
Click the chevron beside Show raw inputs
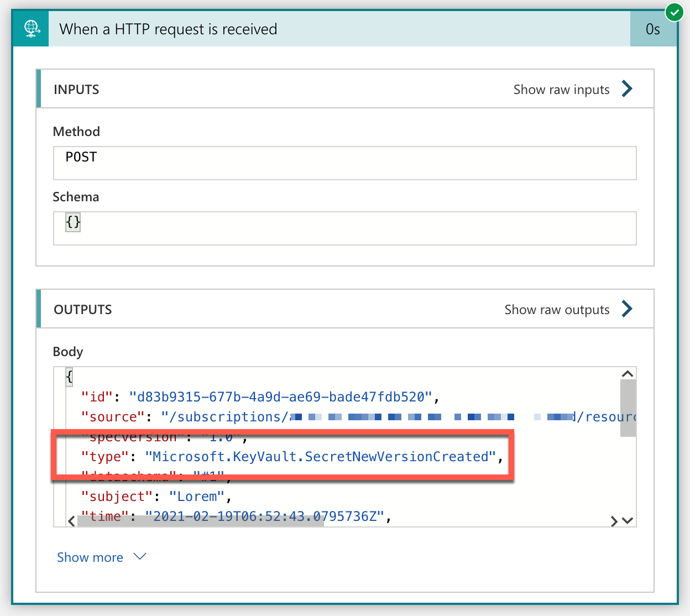click(627, 89)
